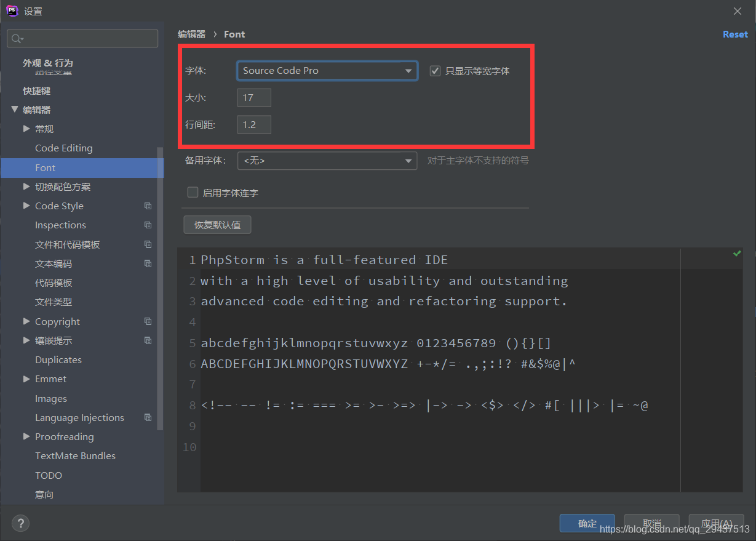Click the 应用(A) apply button
The width and height of the screenshot is (756, 541).
pyautogui.click(x=717, y=524)
